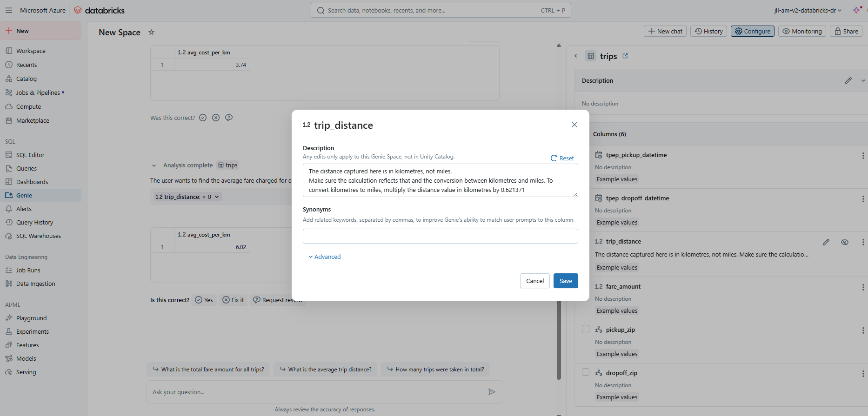Reset the column description
The image size is (868, 416).
(562, 158)
